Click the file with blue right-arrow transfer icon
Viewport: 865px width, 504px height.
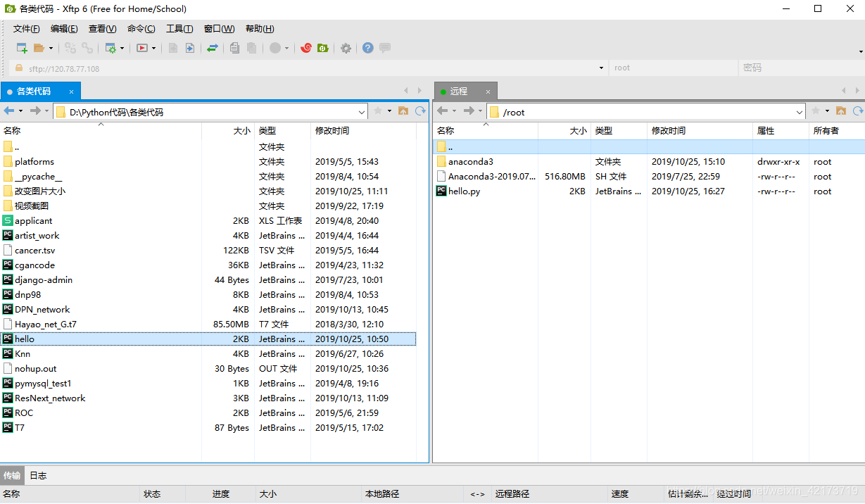point(190,48)
